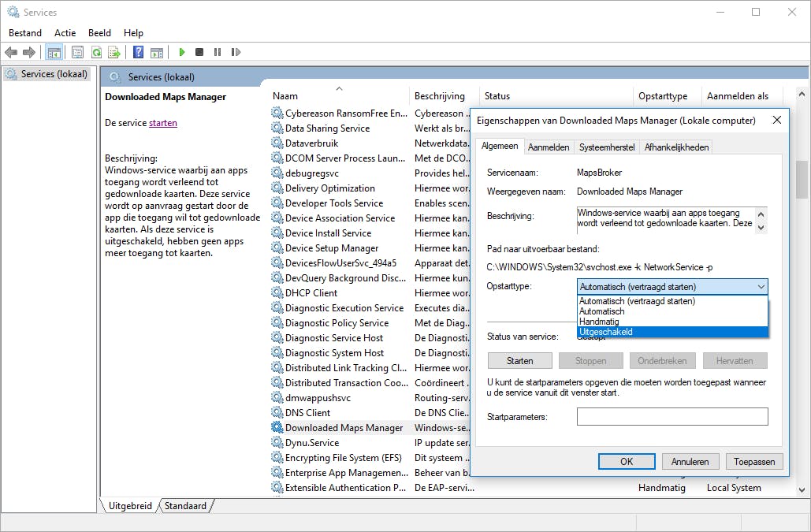Open the Help menu

point(133,33)
